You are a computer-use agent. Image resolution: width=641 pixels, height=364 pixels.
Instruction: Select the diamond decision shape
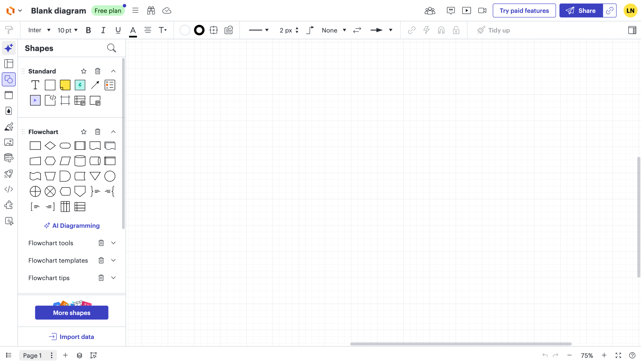click(x=50, y=146)
